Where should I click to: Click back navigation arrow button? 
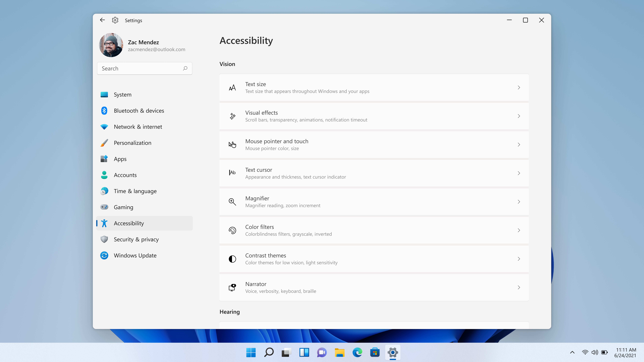pos(102,20)
